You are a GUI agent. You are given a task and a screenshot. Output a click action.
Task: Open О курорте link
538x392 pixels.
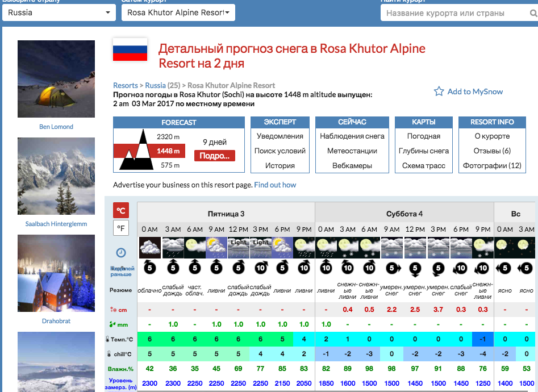pos(492,136)
